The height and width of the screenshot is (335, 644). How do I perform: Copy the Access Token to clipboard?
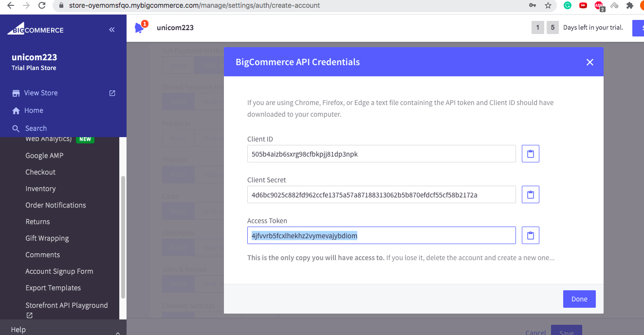pos(531,235)
